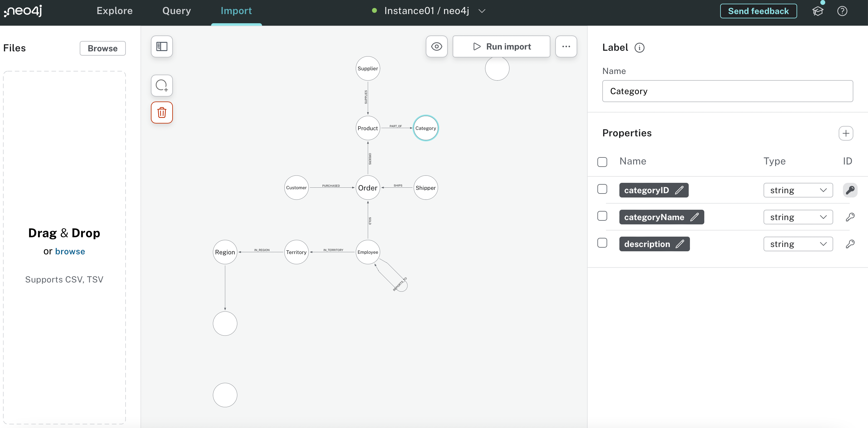Open the more options ellipsis menu
Viewport: 868px width, 428px height.
point(566,46)
